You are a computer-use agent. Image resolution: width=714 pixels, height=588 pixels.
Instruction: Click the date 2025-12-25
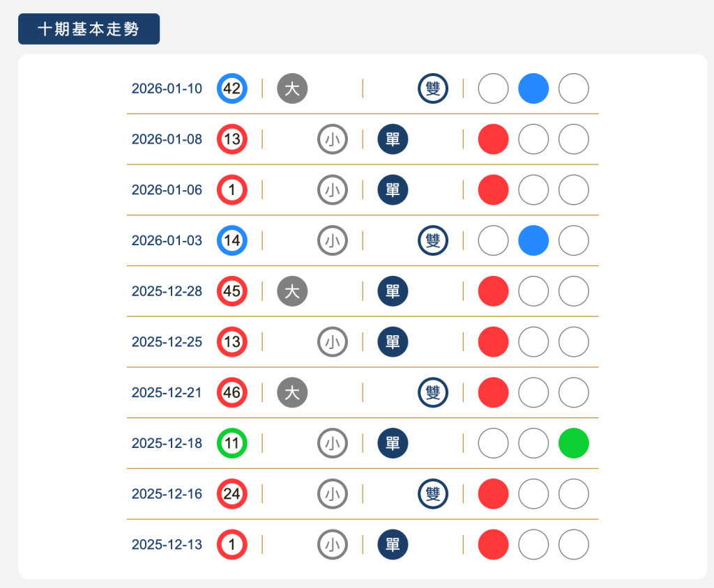pos(167,342)
